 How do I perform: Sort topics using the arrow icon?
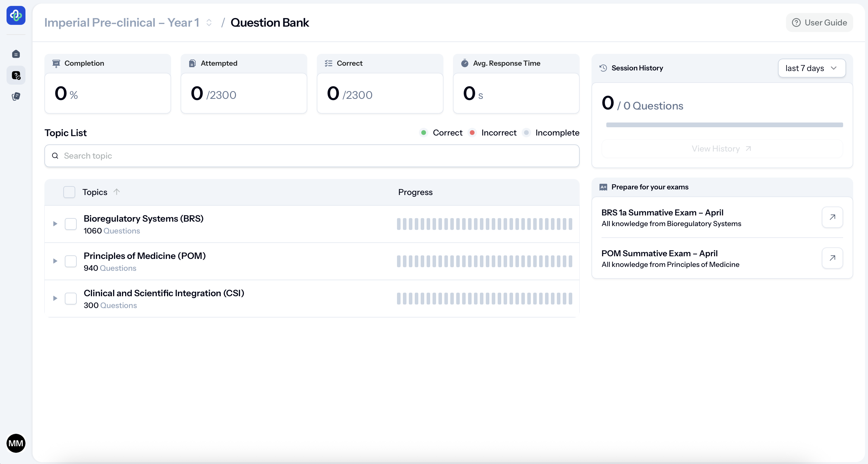[117, 191]
